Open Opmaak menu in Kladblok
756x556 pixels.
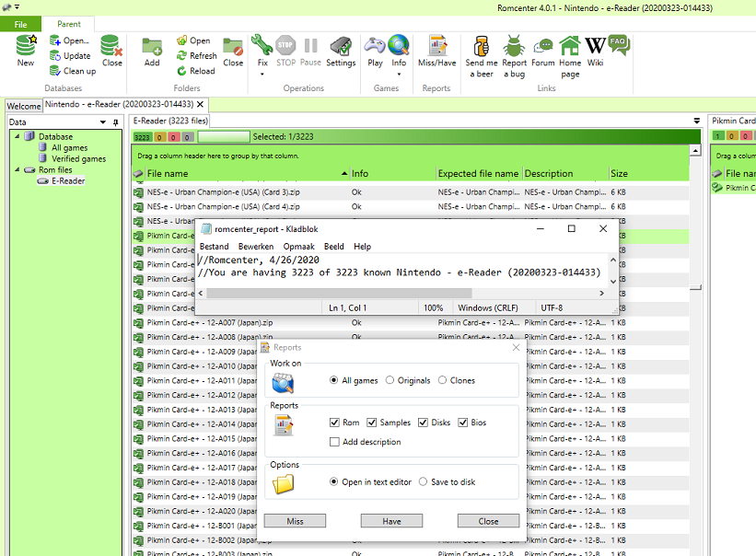[299, 247]
